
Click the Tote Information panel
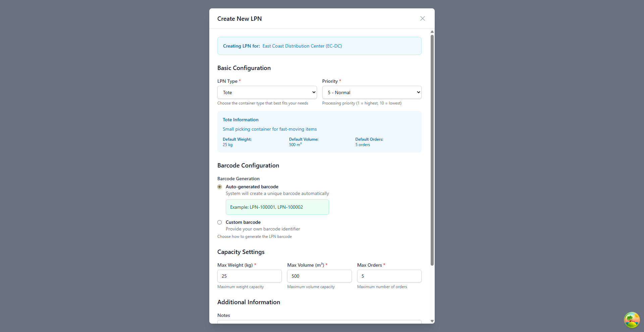click(x=319, y=131)
